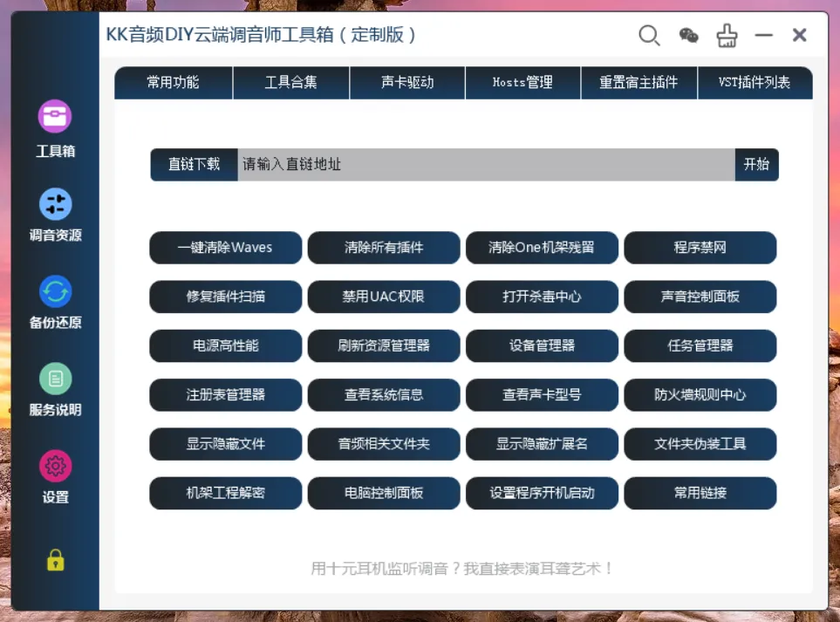The height and width of the screenshot is (622, 840).
Task: Open the 防火墙规则中心 button
Action: point(700,395)
